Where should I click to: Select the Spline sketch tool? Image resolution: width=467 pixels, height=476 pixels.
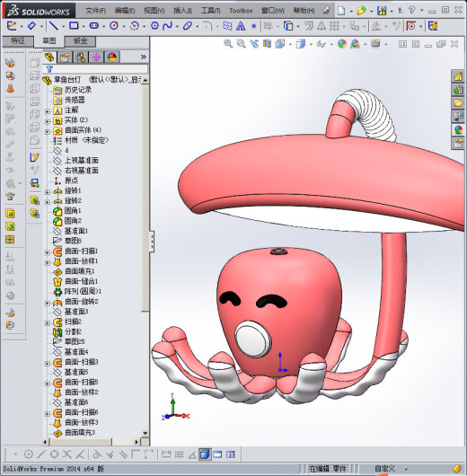[x=167, y=26]
